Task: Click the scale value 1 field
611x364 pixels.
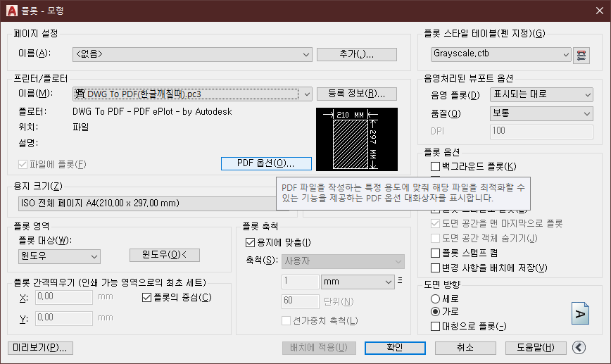Action: (301, 282)
